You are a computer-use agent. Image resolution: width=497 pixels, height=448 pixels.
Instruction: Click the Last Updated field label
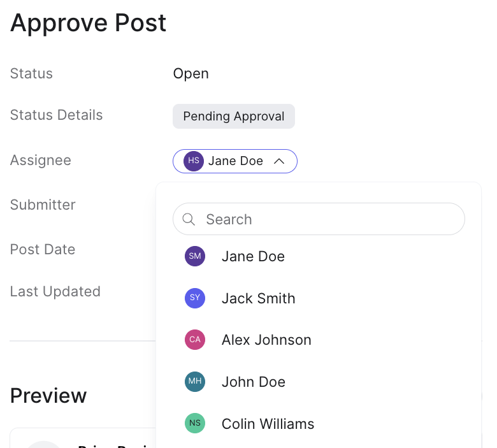55,291
